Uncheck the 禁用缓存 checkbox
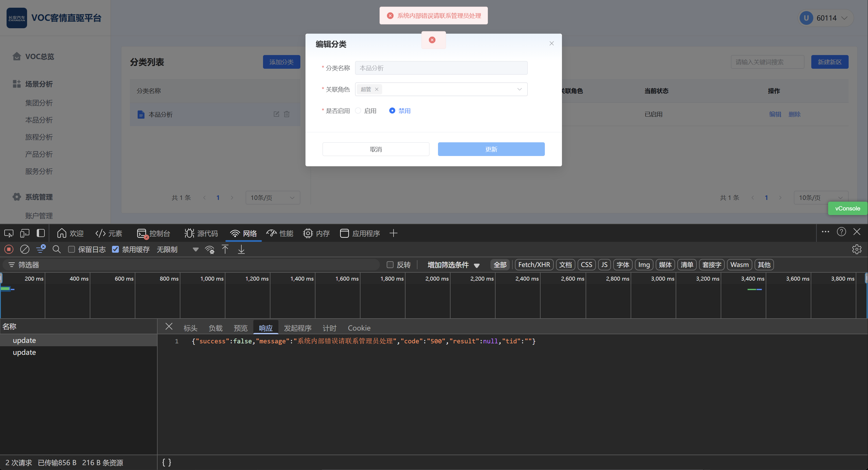The width and height of the screenshot is (868, 470). tap(116, 250)
